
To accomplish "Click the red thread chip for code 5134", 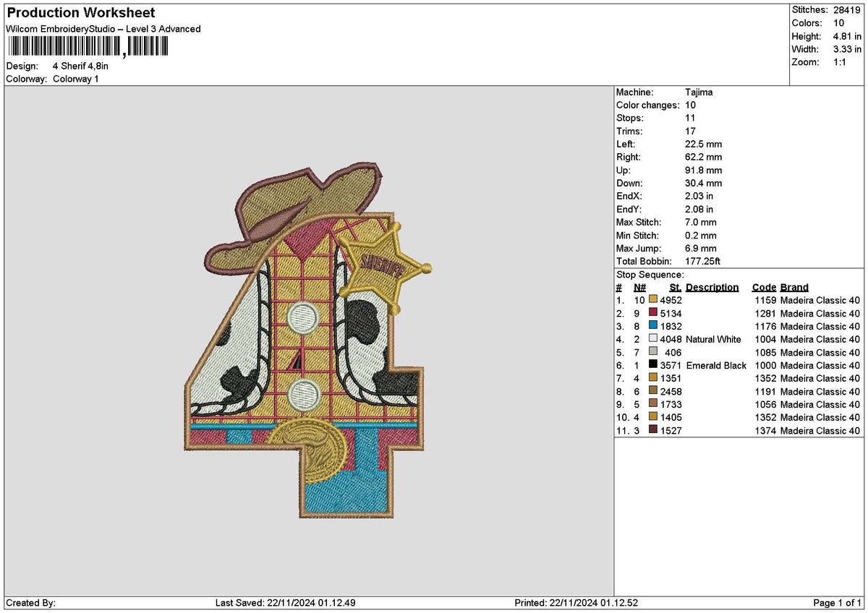I will coord(653,313).
